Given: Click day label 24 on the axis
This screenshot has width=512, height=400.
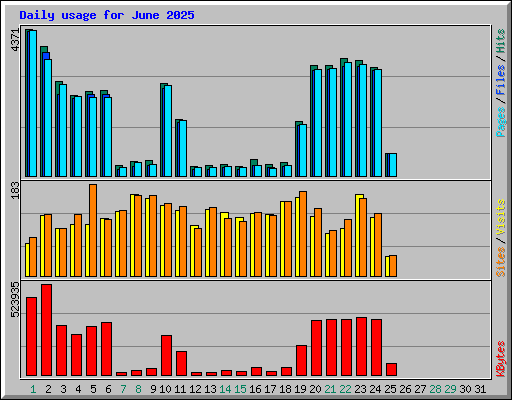Looking at the screenshot, I should pos(375,389).
